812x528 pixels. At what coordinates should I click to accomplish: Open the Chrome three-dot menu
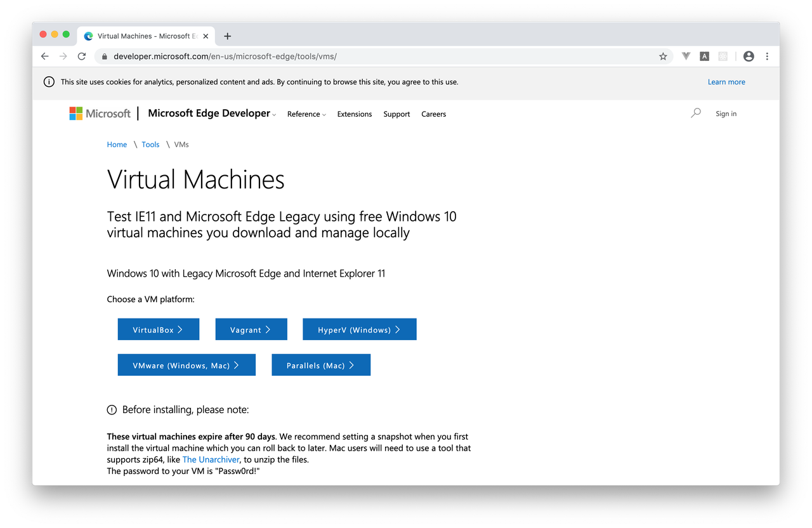pos(767,56)
